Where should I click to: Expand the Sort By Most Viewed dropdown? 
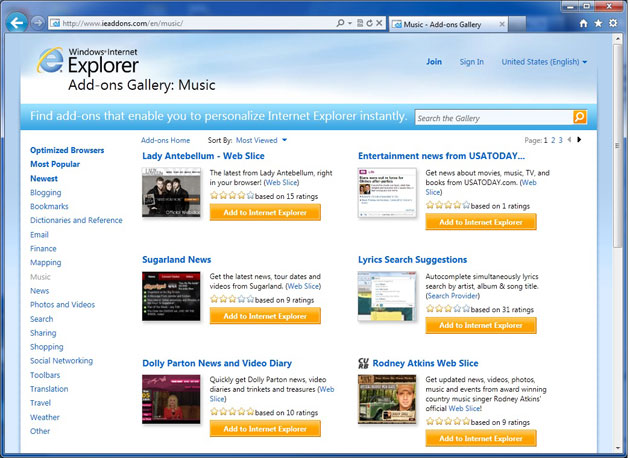(261, 141)
